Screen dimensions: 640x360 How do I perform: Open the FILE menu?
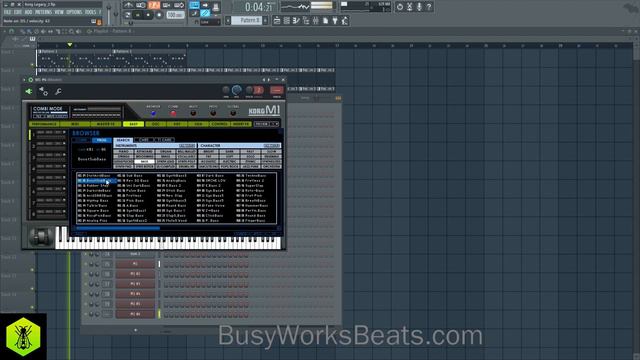pyautogui.click(x=7, y=12)
